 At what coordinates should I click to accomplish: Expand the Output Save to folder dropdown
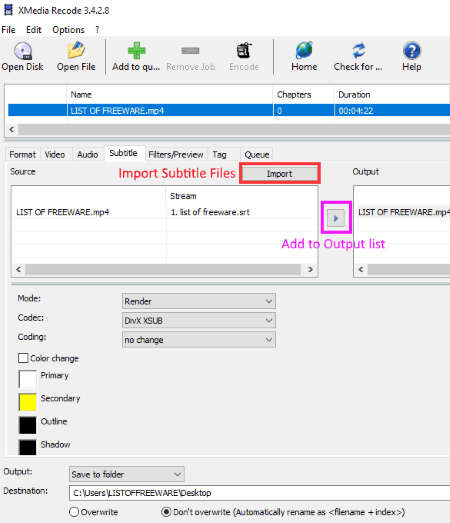[127, 474]
